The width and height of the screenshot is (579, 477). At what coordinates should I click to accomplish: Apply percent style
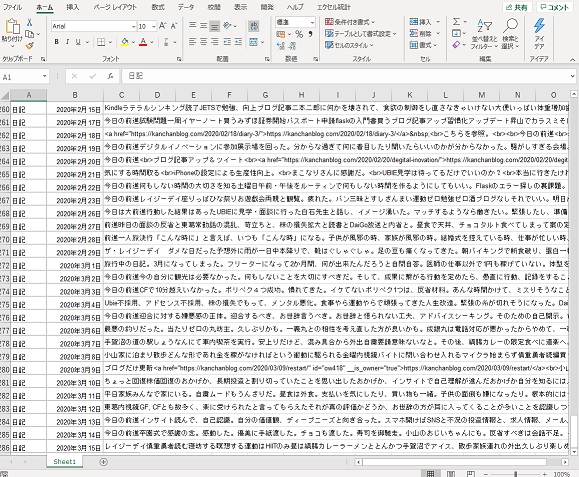[299, 34]
